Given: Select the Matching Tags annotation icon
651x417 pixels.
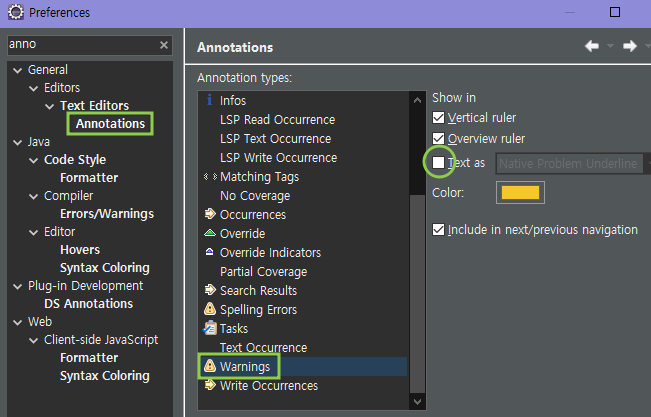Looking at the screenshot, I should pyautogui.click(x=210, y=177).
